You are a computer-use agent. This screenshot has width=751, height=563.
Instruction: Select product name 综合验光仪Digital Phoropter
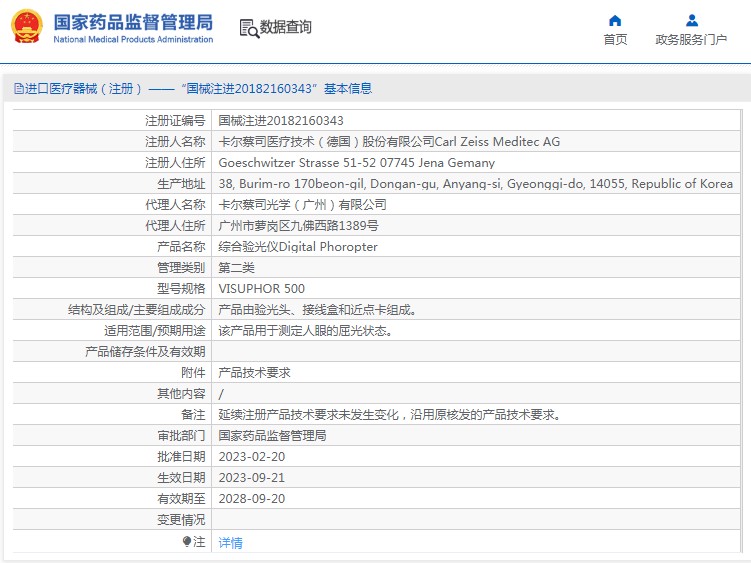(x=298, y=247)
